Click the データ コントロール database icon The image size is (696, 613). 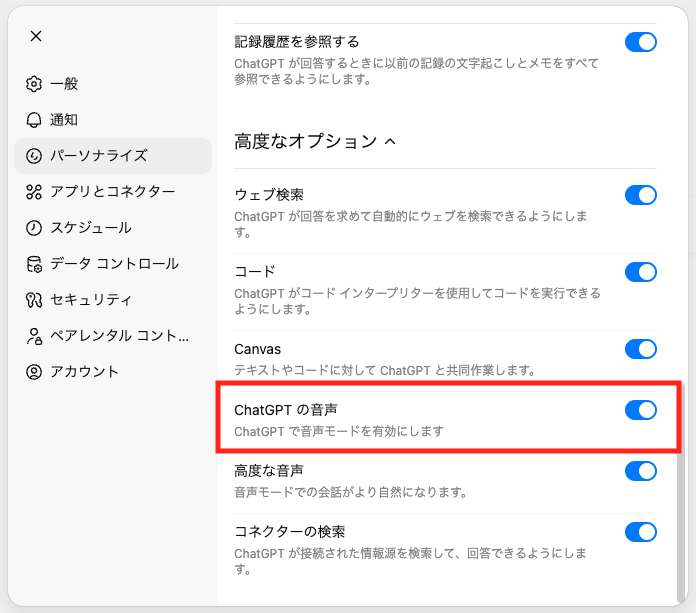[x=34, y=264]
